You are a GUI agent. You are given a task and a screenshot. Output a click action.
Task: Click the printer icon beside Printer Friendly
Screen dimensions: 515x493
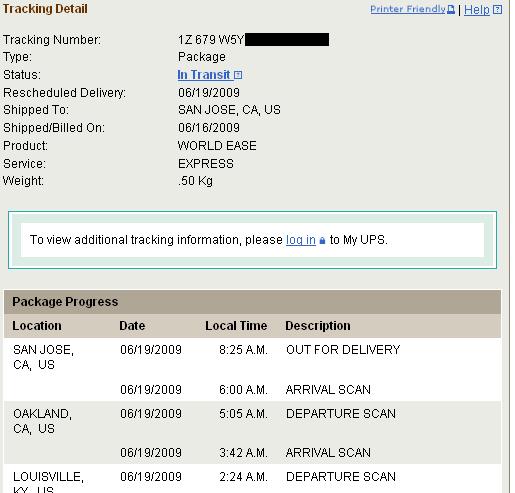click(x=451, y=9)
